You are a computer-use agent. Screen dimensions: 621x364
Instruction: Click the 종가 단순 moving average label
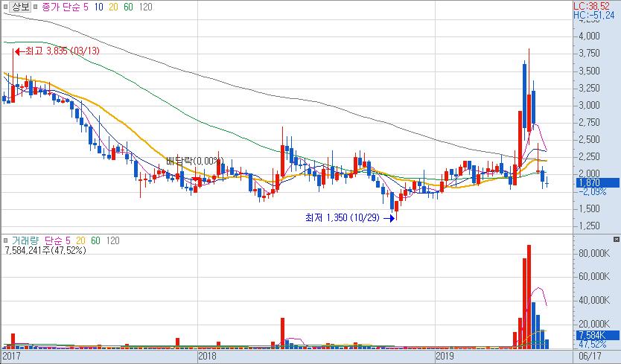tap(61, 7)
